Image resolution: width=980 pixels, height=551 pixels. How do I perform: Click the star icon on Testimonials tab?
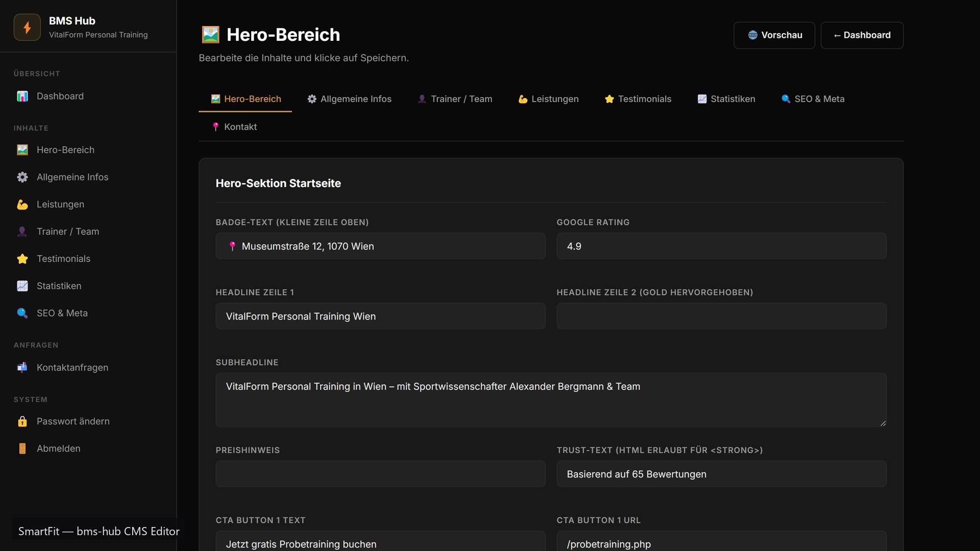pos(609,99)
